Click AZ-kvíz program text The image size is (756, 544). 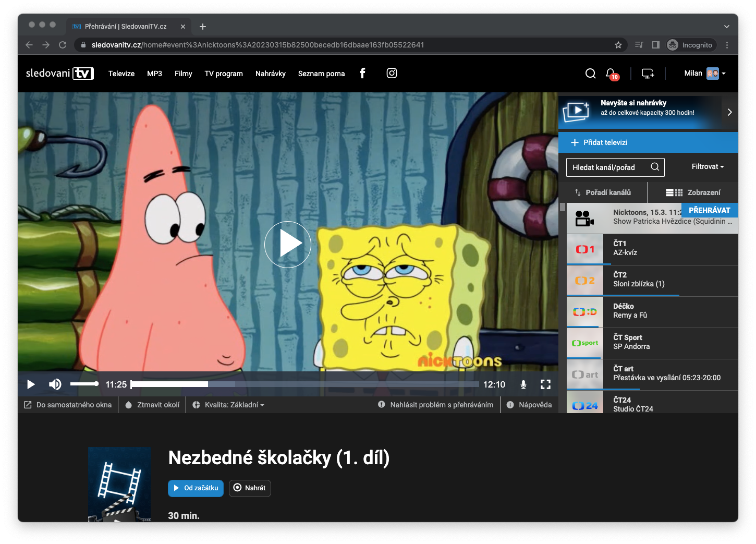(x=625, y=252)
